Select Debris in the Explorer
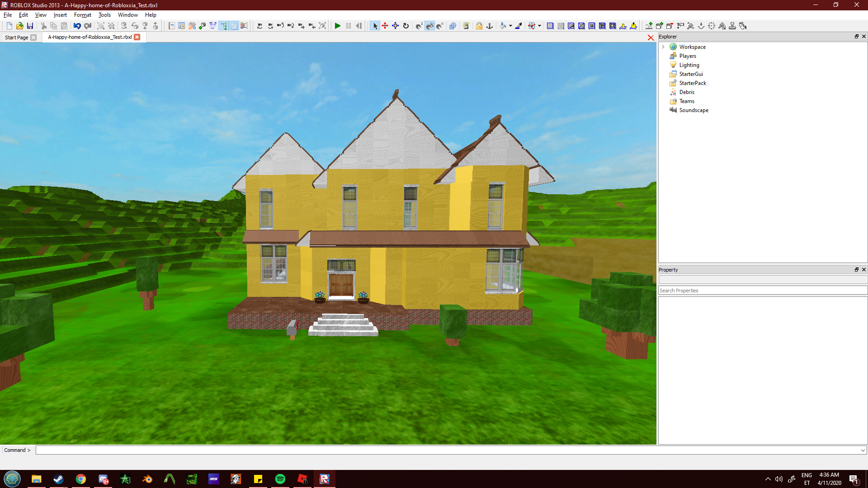Screen dimensions: 868x488 (x=687, y=92)
